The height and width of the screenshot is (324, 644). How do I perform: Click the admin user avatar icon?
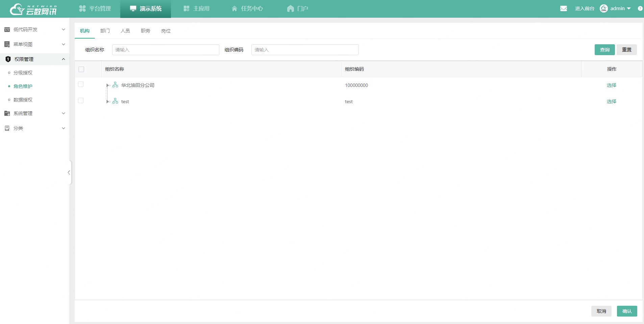click(603, 8)
